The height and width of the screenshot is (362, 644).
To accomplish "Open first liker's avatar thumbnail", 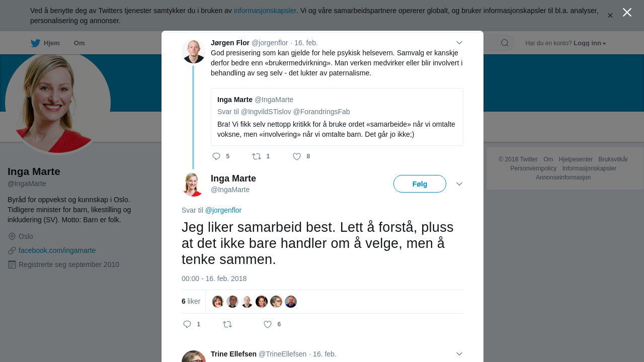I will pos(218,302).
